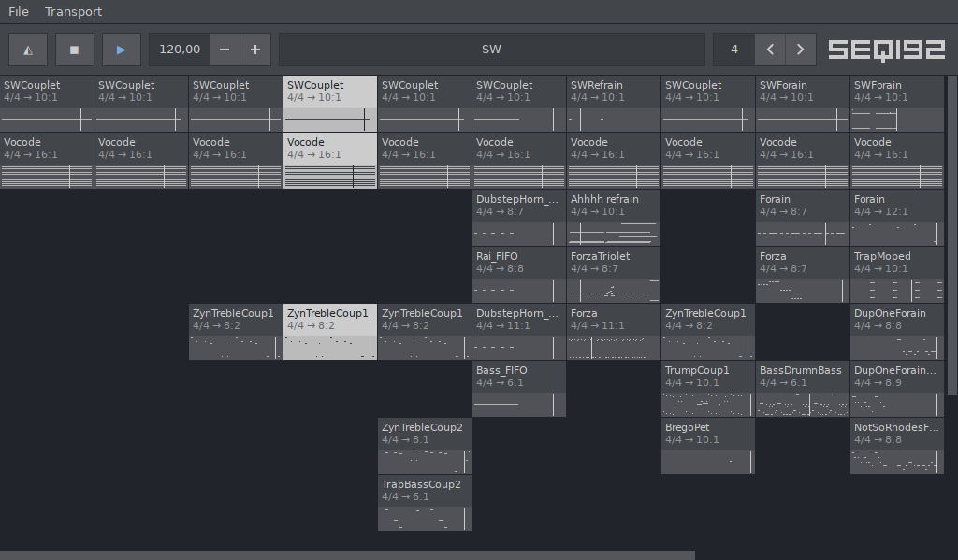The height and width of the screenshot is (560, 958).
Task: Open the Transport menu
Action: click(74, 11)
